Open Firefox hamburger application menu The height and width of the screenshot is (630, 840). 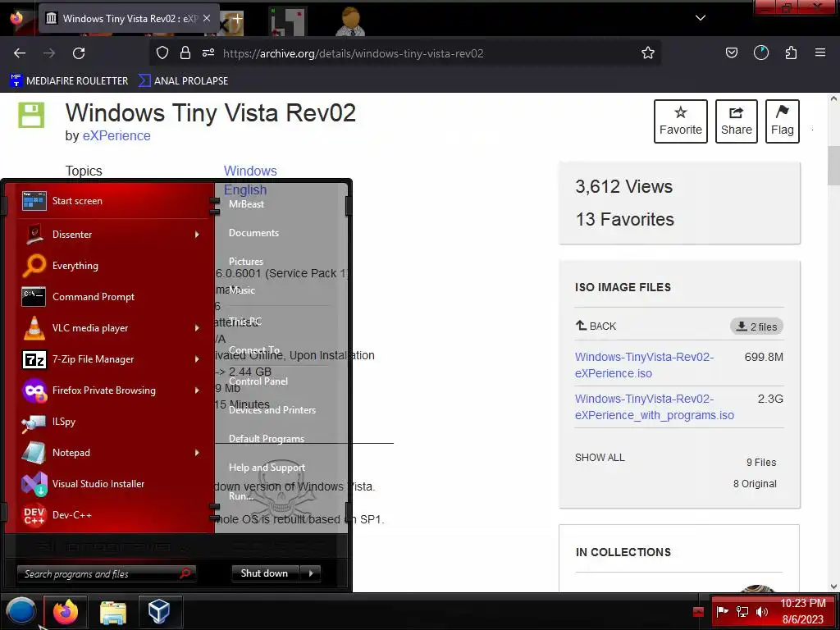pos(819,52)
